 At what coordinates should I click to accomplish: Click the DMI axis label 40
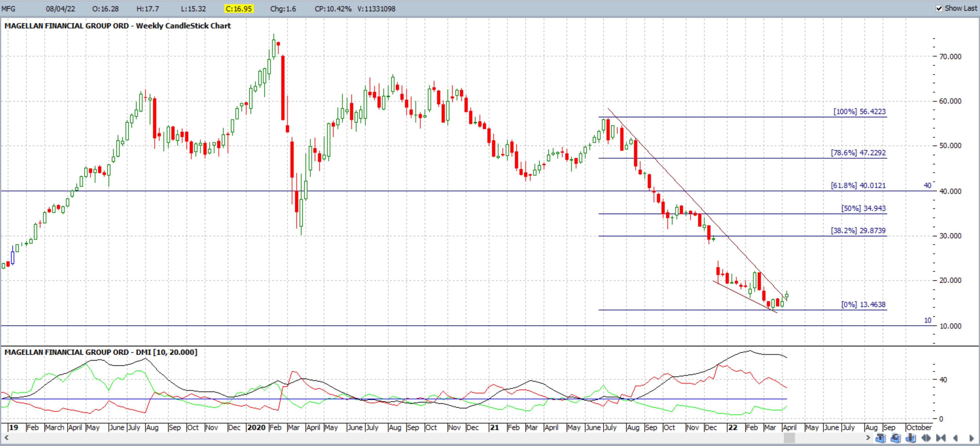point(943,380)
